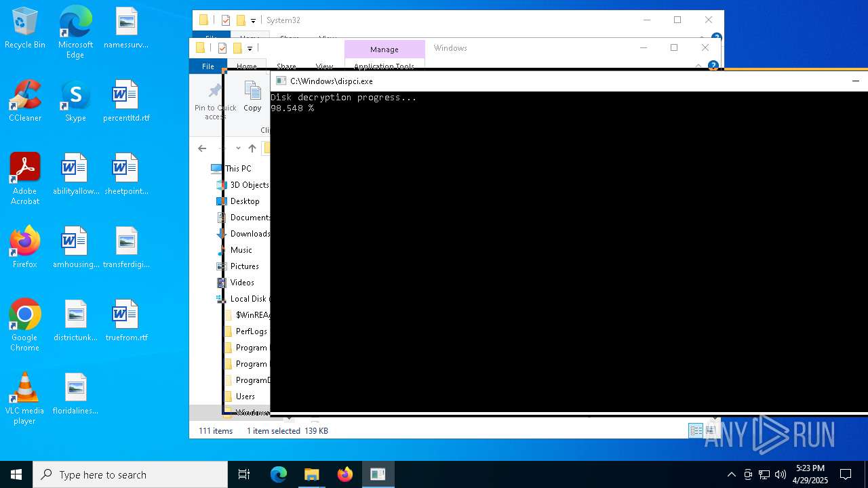Open Customize Quick Access Toolbar dropdown in System32 window
Image resolution: width=868 pixels, height=488 pixels.
(253, 20)
